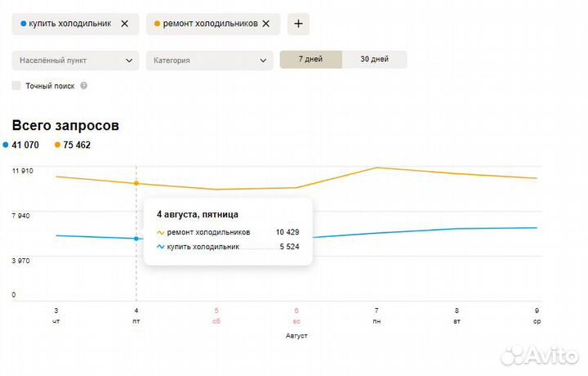
Task: Click the chevron arrow in 'Категория' field
Action: (x=263, y=60)
